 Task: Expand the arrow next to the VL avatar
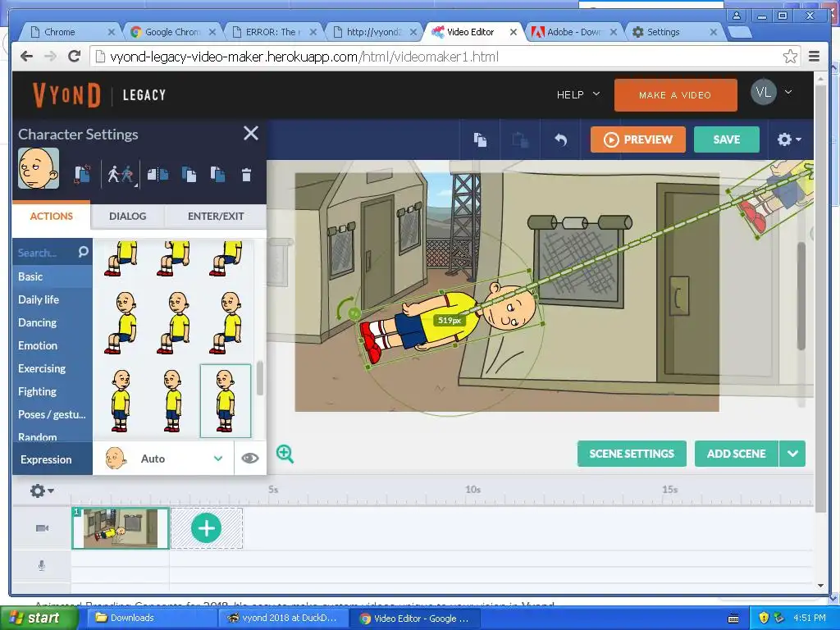pos(788,92)
